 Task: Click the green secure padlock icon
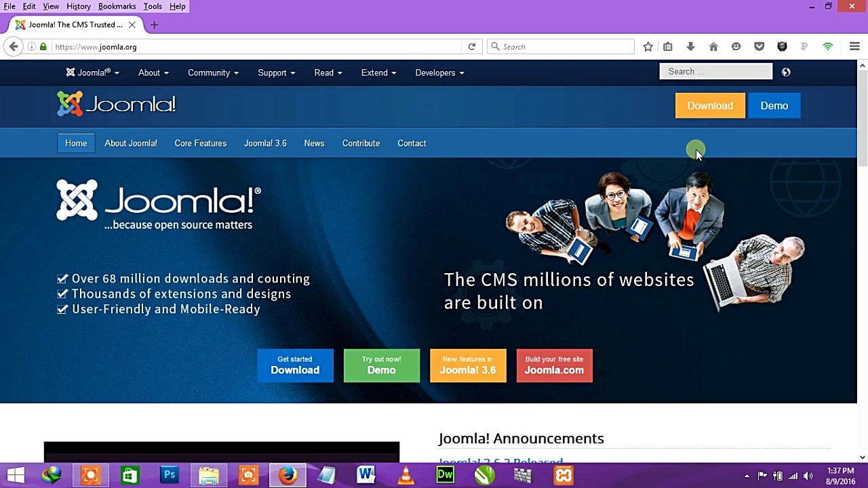43,47
